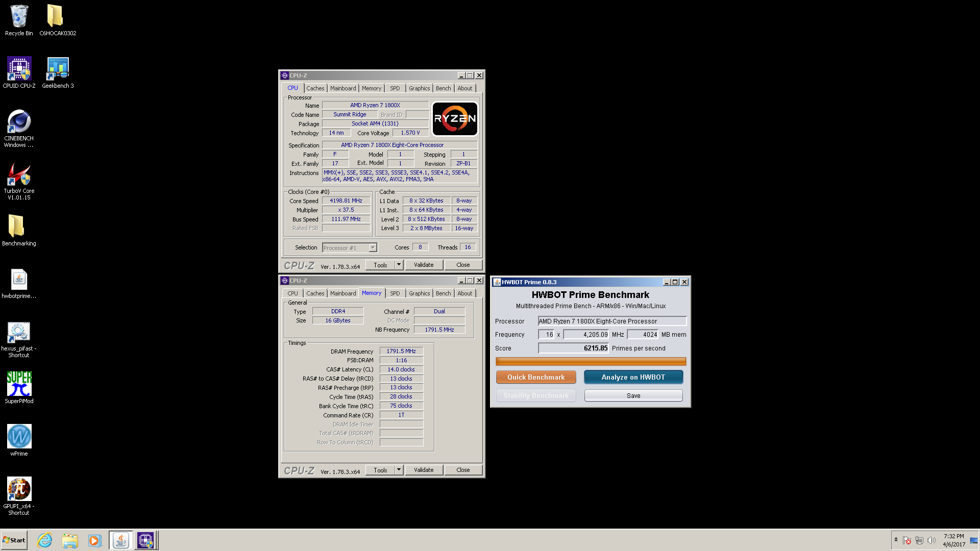
Task: Click the Ryzen logo in CPU-Z
Action: (x=455, y=119)
